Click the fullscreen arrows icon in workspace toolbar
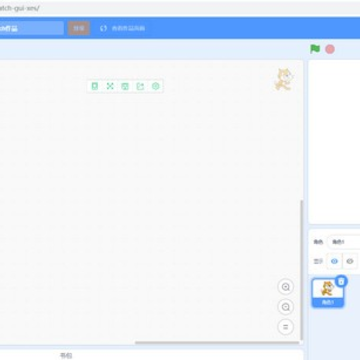 (110, 86)
